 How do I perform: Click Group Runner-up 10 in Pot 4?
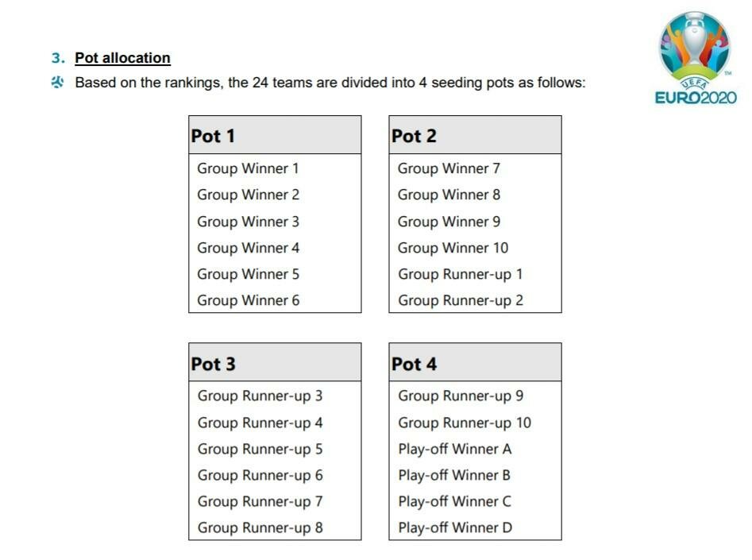(x=465, y=423)
